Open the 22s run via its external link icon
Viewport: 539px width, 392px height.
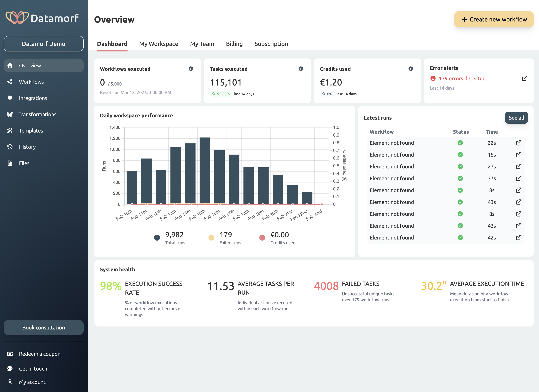coord(519,143)
